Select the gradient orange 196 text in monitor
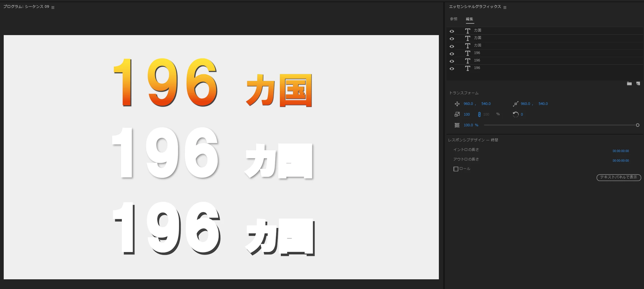 coord(165,82)
